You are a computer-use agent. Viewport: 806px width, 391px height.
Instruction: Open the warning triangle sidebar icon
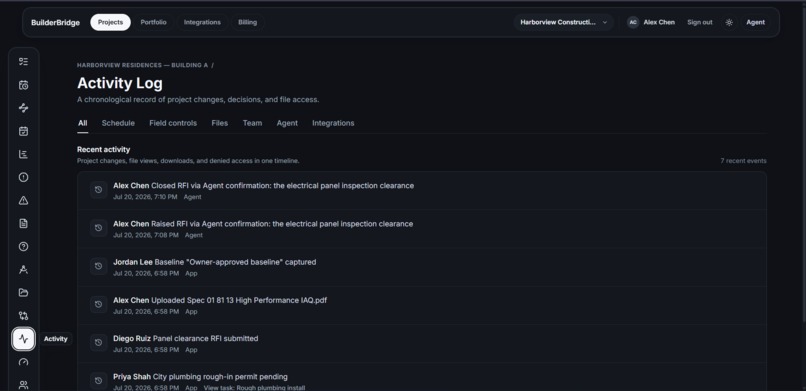23,200
